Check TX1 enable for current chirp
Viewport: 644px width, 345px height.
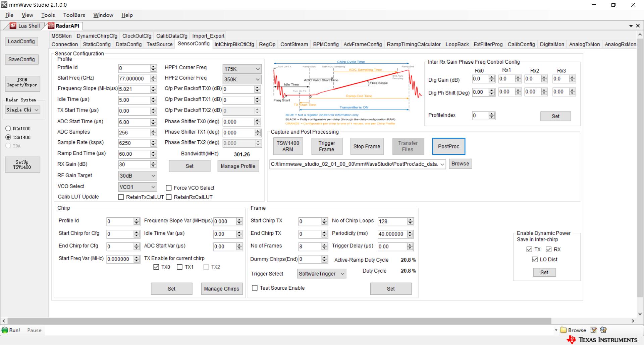coord(179,267)
